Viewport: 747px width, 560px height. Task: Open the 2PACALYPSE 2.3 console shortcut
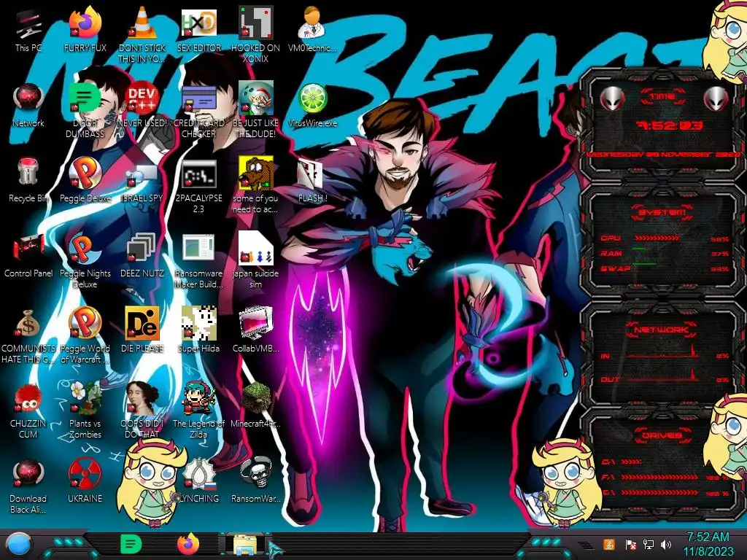198,186
